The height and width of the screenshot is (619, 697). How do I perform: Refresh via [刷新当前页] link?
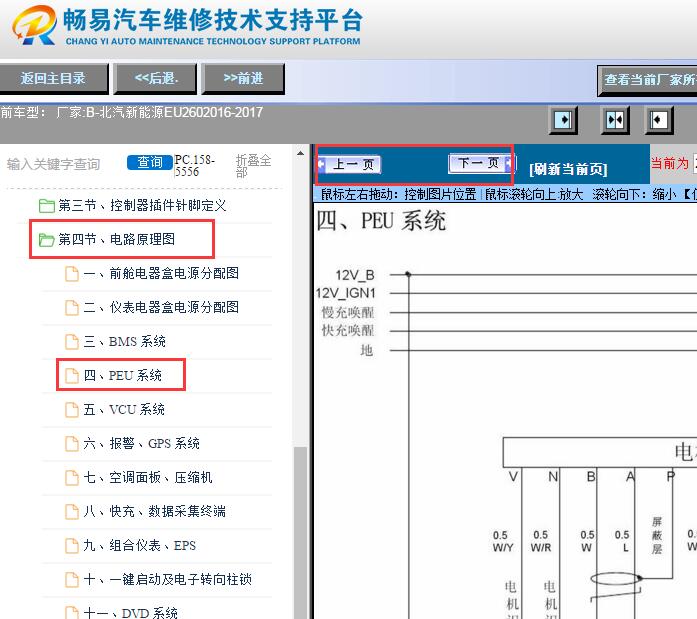(568, 169)
